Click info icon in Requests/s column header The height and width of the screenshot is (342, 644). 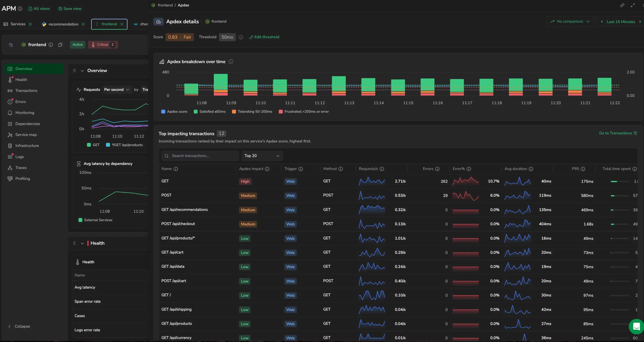(x=382, y=169)
